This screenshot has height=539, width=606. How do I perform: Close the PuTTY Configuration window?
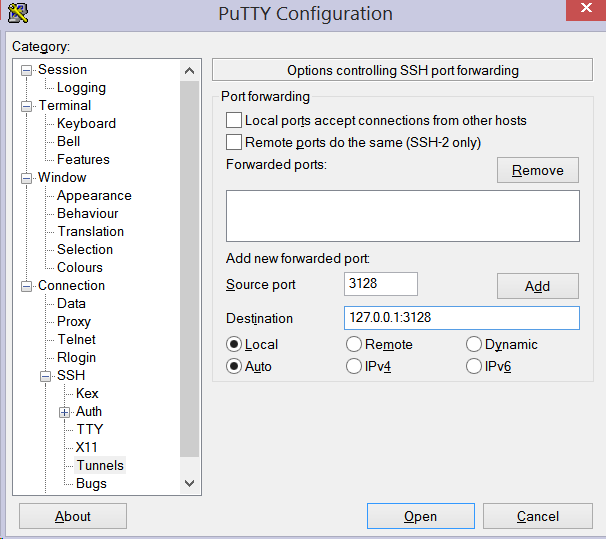pos(586,9)
